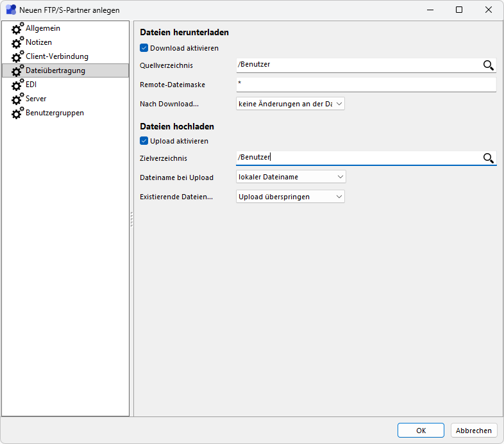Click the Remote-Dateimaske label
504x444 pixels.
(172, 85)
